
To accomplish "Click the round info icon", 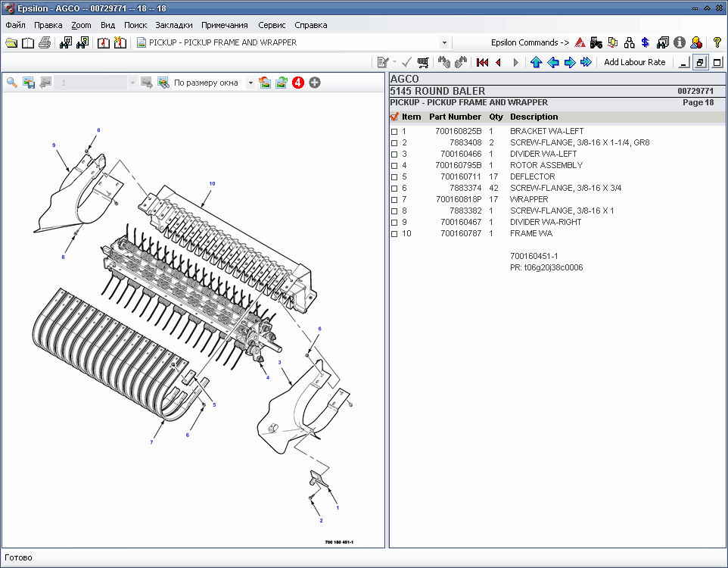I will coord(679,42).
